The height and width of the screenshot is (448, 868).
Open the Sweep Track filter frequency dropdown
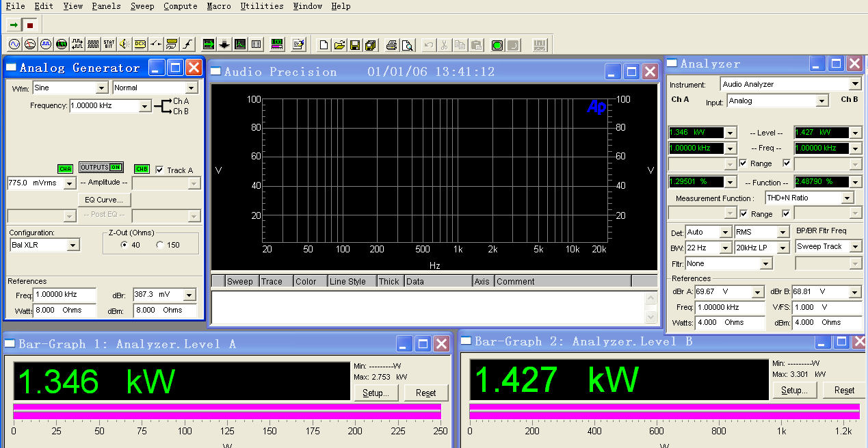pos(855,246)
